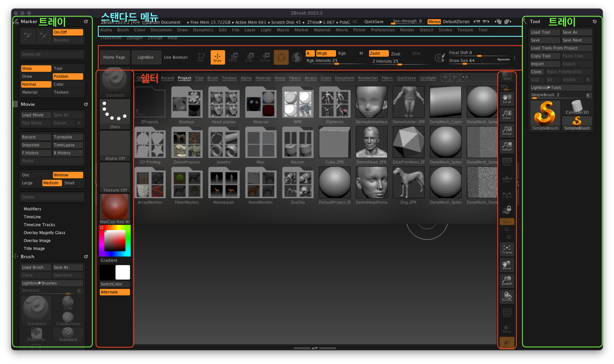Open the Overlay Image section

coord(37,240)
